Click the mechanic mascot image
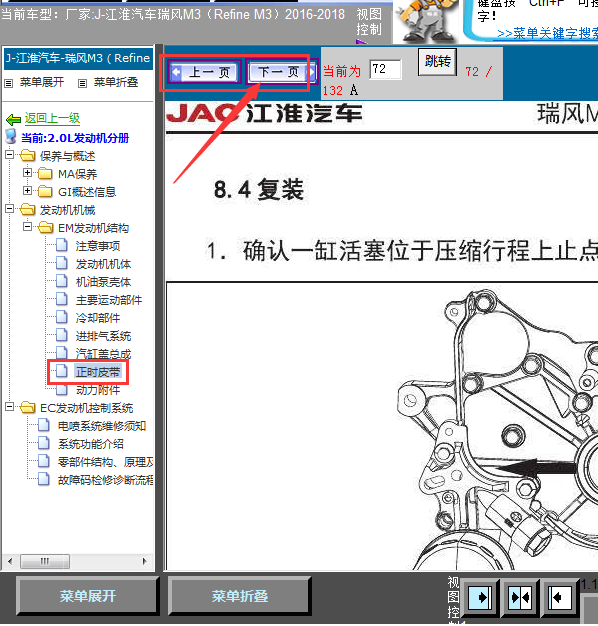The height and width of the screenshot is (626, 598). click(428, 21)
